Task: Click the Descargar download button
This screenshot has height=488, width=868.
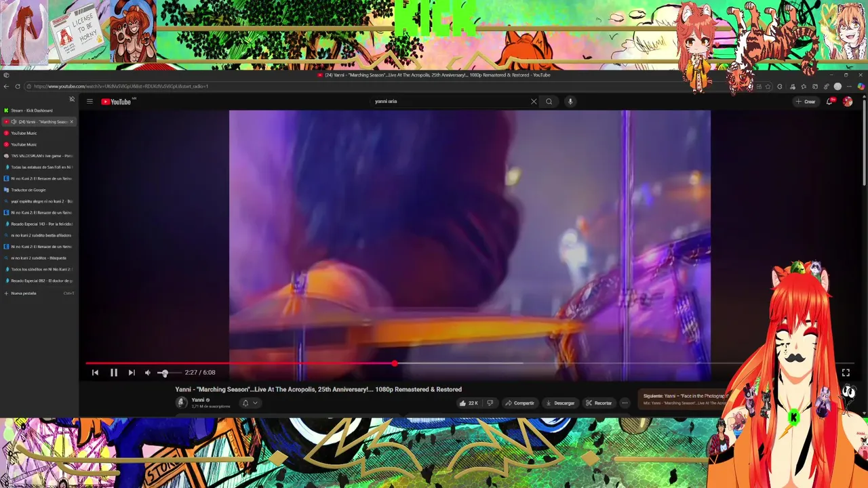Action: tap(560, 403)
